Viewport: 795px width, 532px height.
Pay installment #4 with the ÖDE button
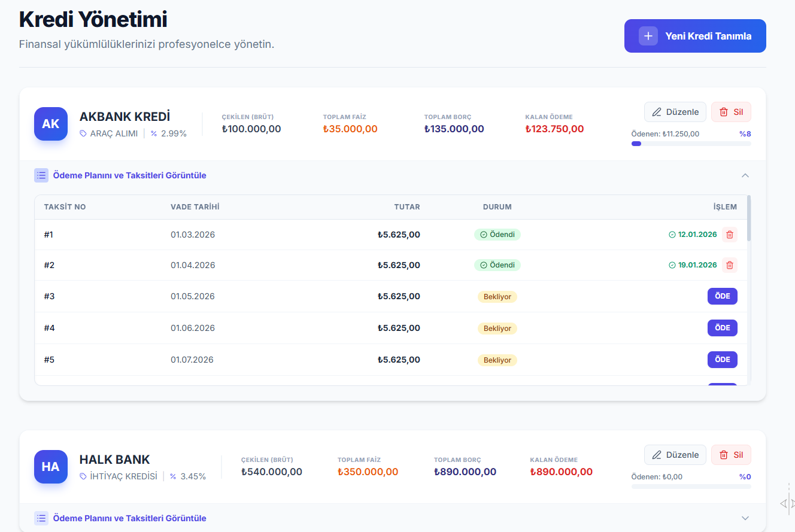coord(722,328)
